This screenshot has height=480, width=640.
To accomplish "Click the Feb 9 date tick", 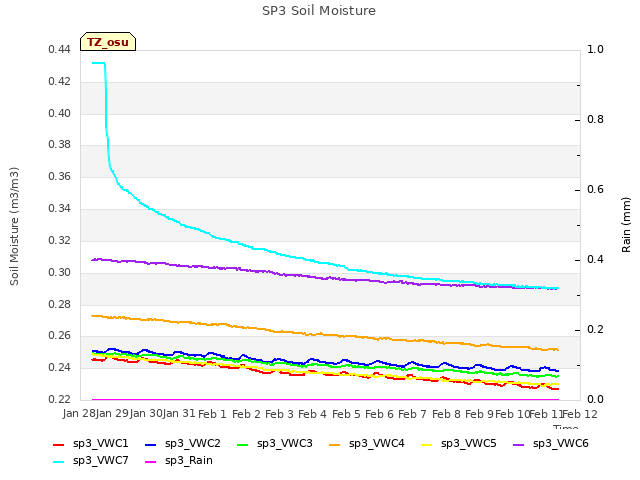I will pos(479,414).
